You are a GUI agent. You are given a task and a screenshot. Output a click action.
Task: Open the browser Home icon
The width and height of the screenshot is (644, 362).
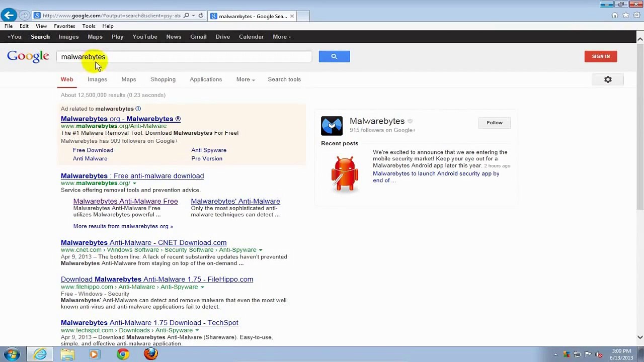[x=615, y=16]
